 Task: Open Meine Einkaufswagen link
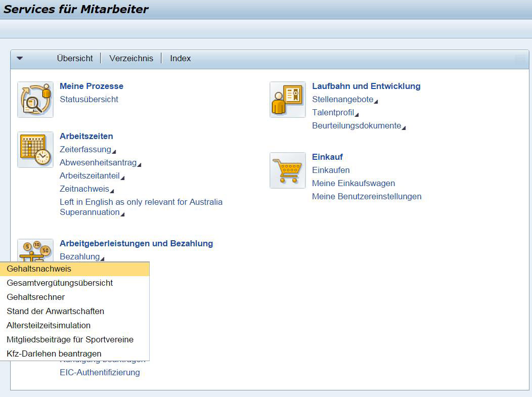(x=353, y=184)
